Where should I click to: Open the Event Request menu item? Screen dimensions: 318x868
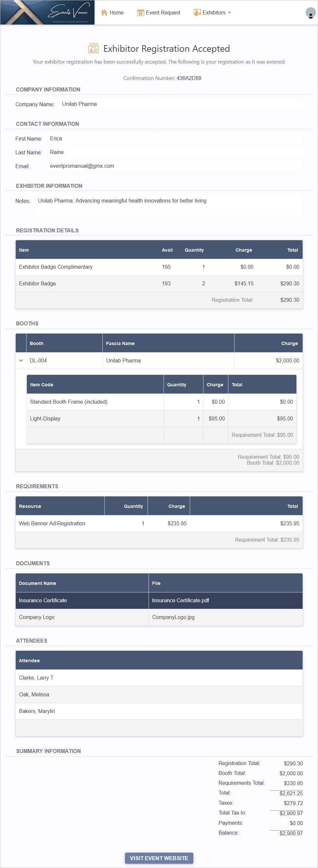(158, 12)
